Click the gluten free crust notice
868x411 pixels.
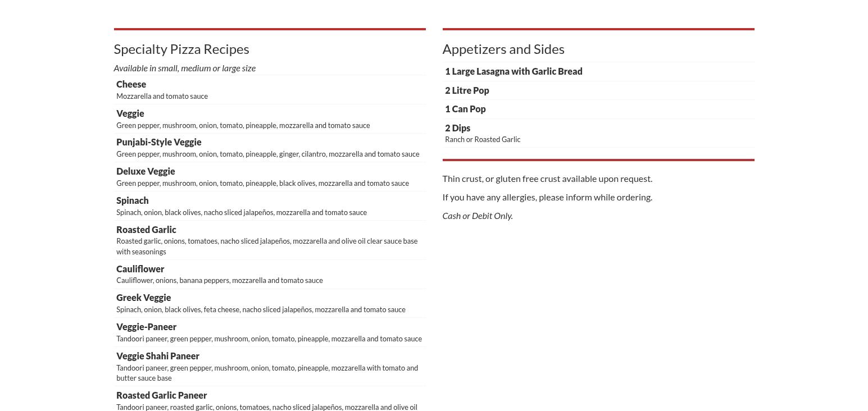click(547, 179)
